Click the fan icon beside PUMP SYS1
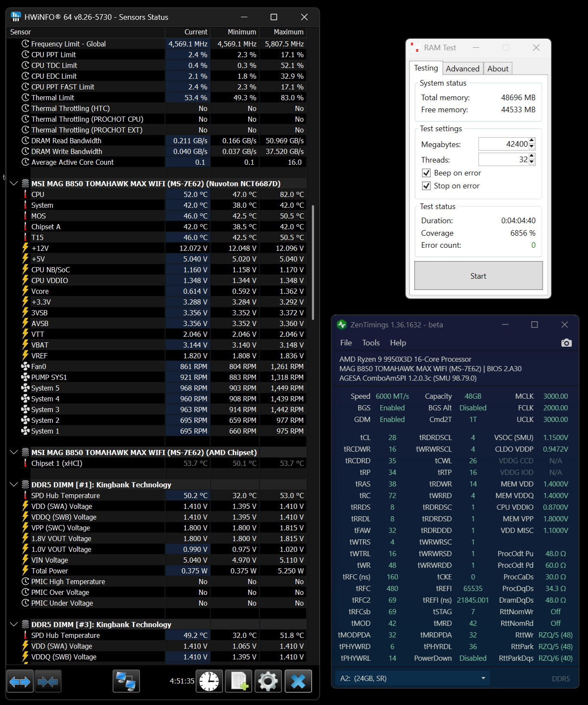Image resolution: width=588 pixels, height=705 pixels. (x=25, y=377)
